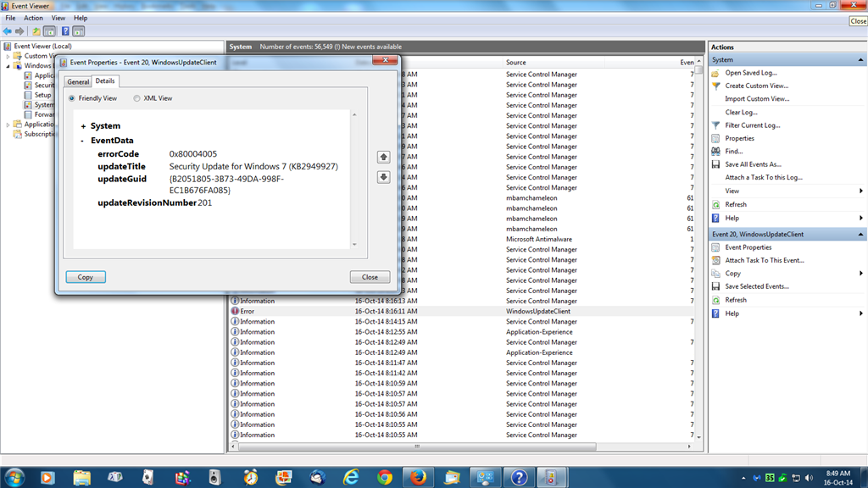
Task: Click the red Error icon in event list
Action: coord(235,311)
